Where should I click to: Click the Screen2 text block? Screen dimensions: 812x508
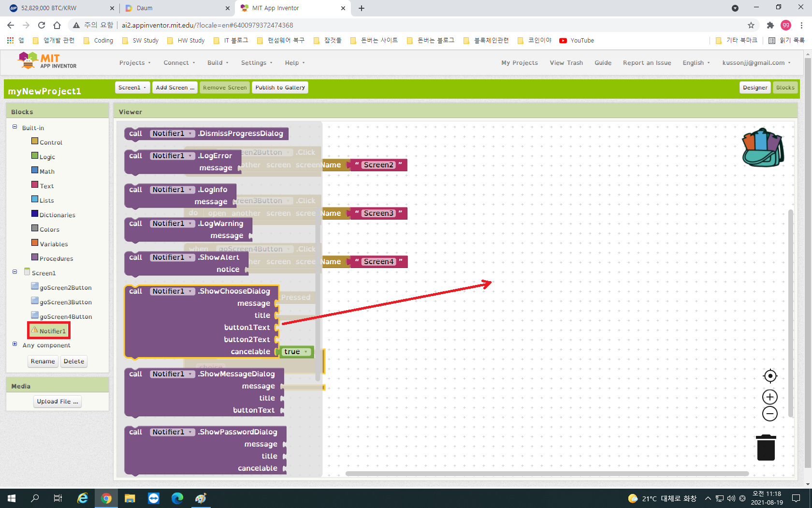[x=378, y=165]
